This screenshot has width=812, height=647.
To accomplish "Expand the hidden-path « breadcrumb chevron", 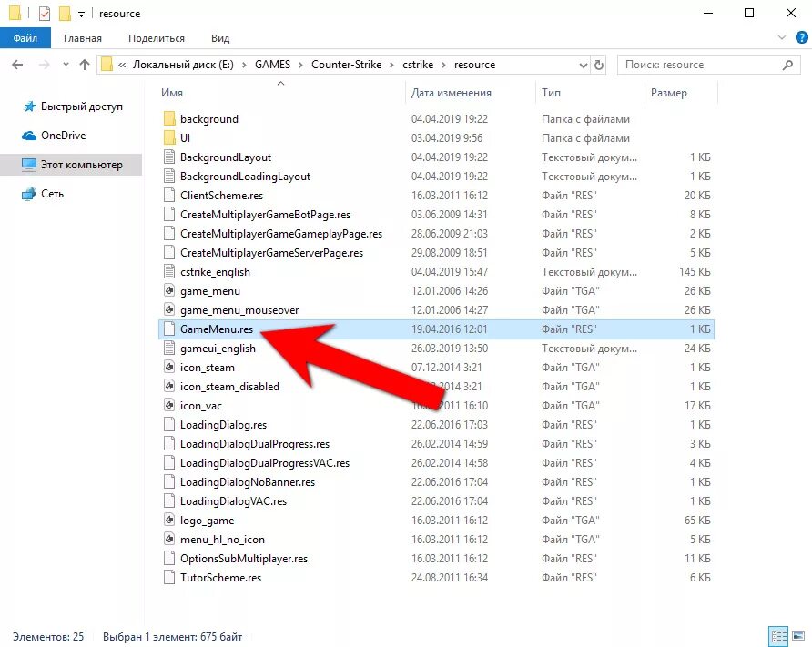I will point(122,65).
